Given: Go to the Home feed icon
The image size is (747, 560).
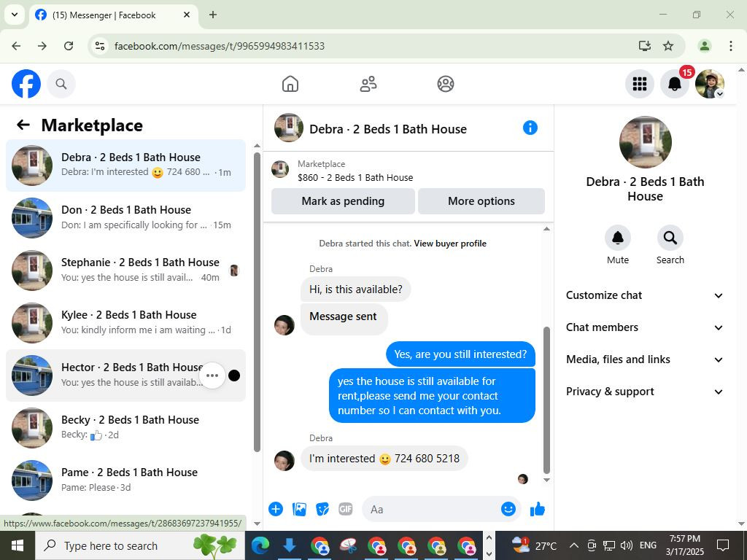Looking at the screenshot, I should (290, 84).
